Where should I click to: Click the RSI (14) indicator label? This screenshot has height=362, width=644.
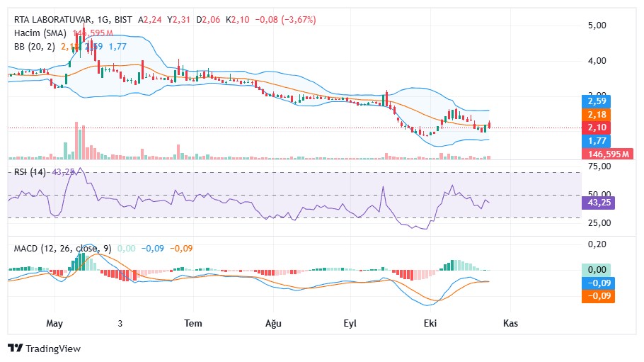(x=30, y=172)
